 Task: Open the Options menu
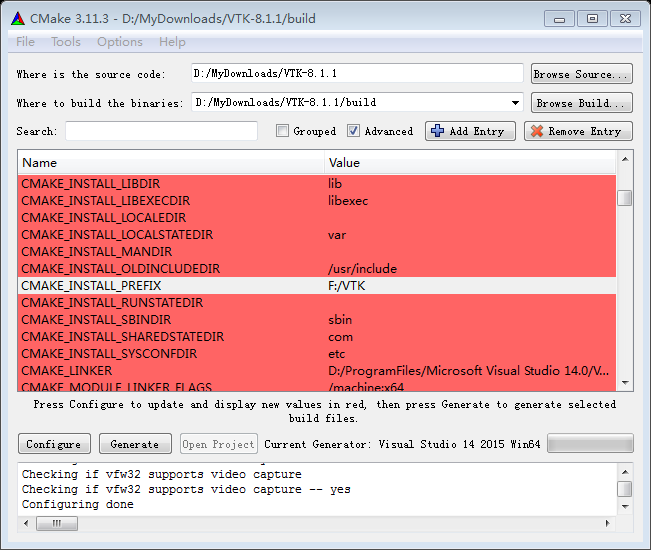[120, 42]
